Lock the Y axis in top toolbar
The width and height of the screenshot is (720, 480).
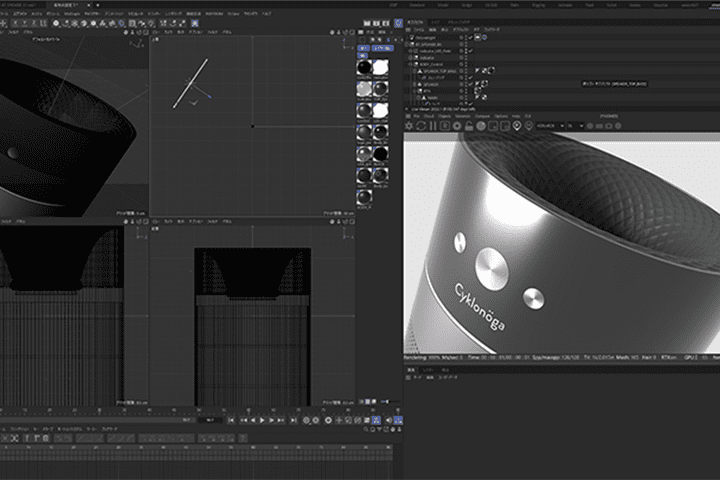point(25,23)
